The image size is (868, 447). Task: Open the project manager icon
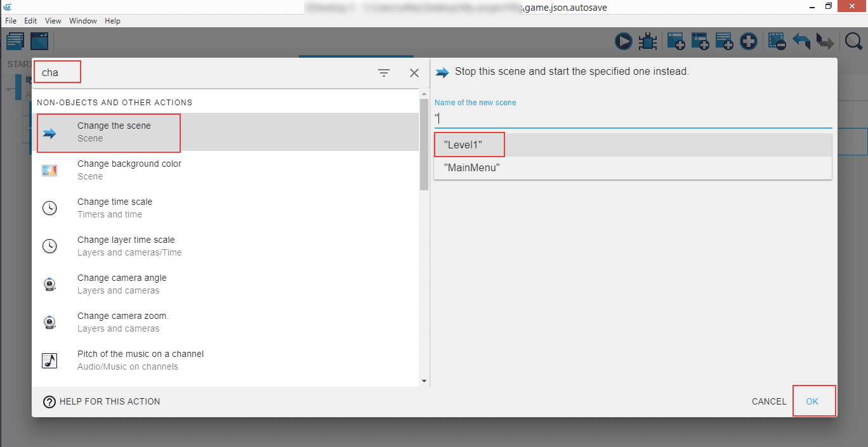point(15,42)
